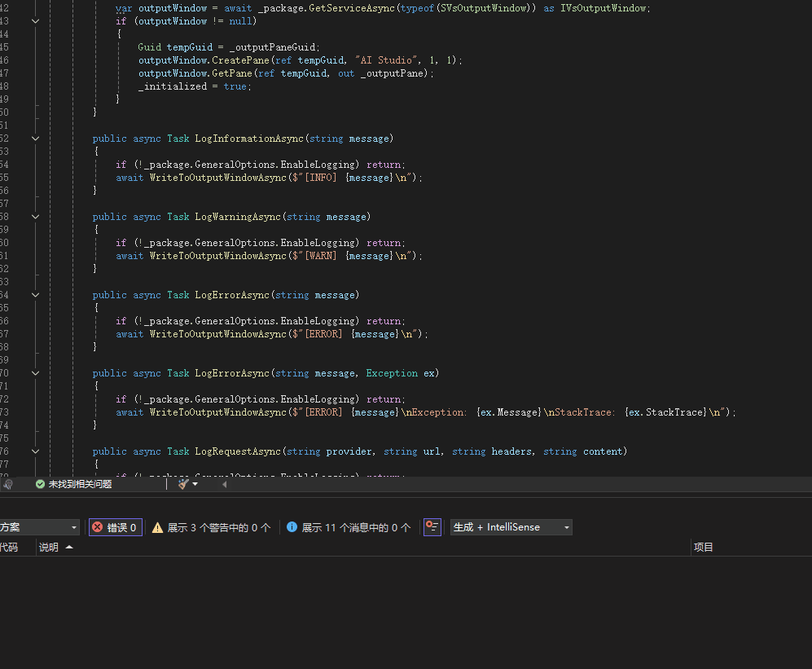812x669 pixels.
Task: Click the 项目 column header
Action: pos(703,547)
